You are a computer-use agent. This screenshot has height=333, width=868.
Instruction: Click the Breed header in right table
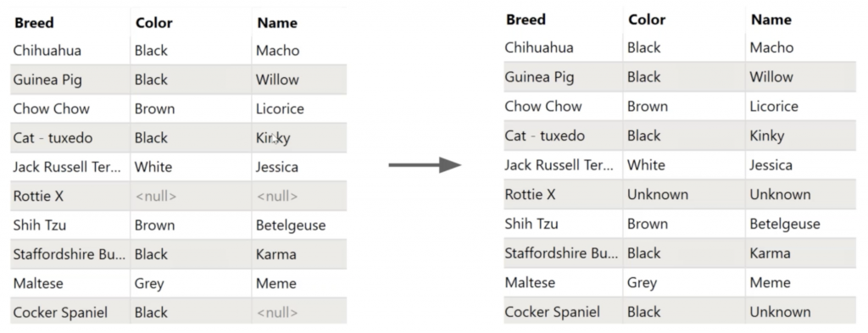pyautogui.click(x=526, y=19)
